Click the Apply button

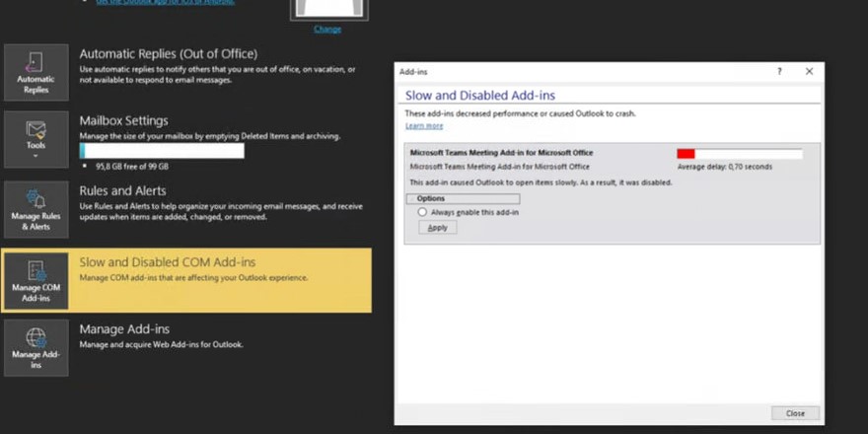click(x=437, y=228)
